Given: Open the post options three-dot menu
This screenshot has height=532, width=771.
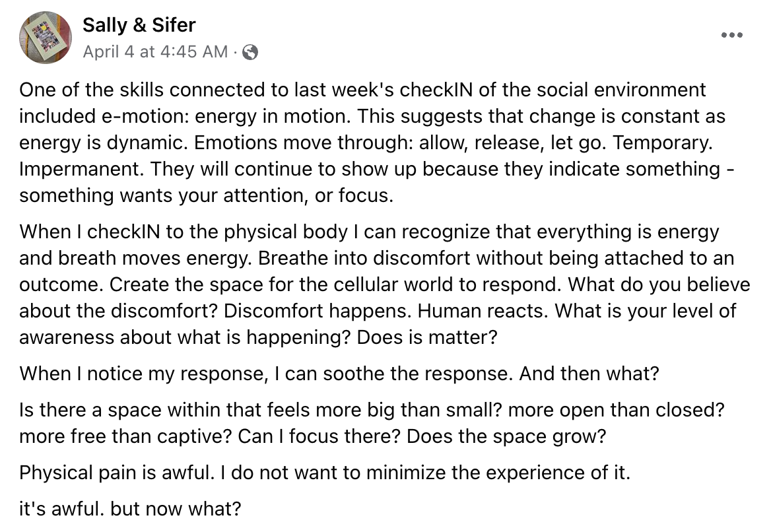Looking at the screenshot, I should 731,36.
